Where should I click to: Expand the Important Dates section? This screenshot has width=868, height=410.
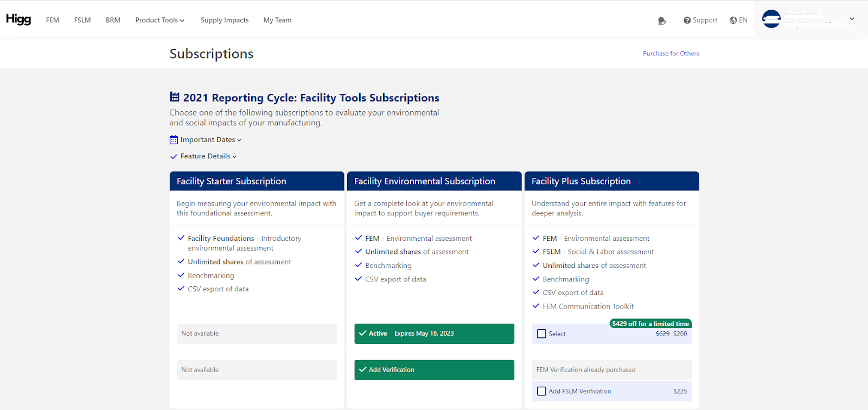coord(210,140)
